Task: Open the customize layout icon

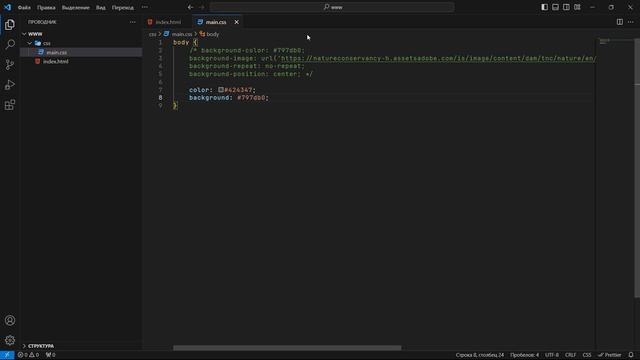Action: (x=577, y=7)
